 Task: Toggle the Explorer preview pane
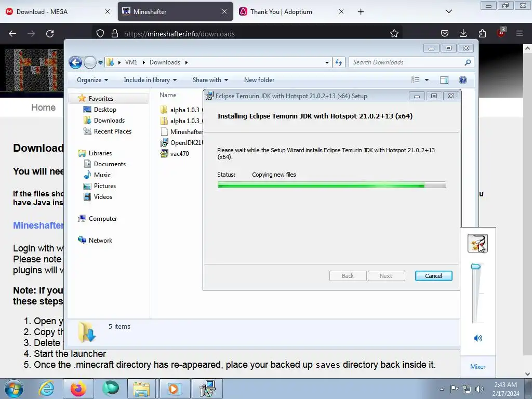point(444,80)
